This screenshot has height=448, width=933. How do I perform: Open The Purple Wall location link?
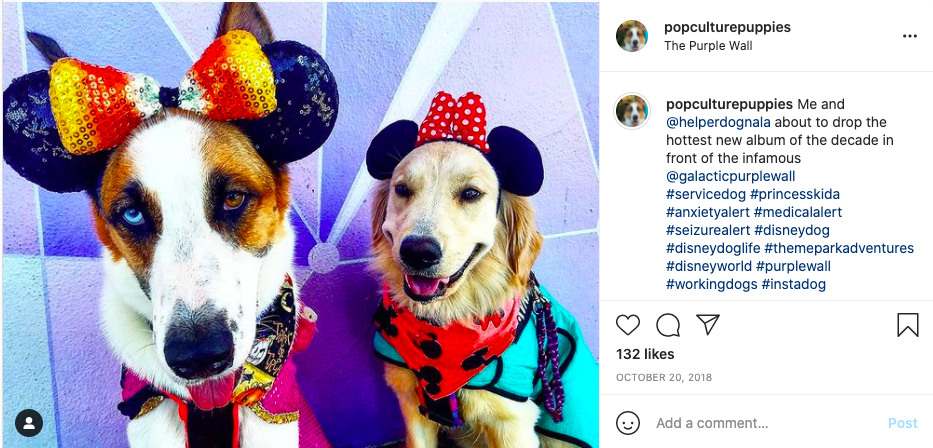(x=708, y=46)
